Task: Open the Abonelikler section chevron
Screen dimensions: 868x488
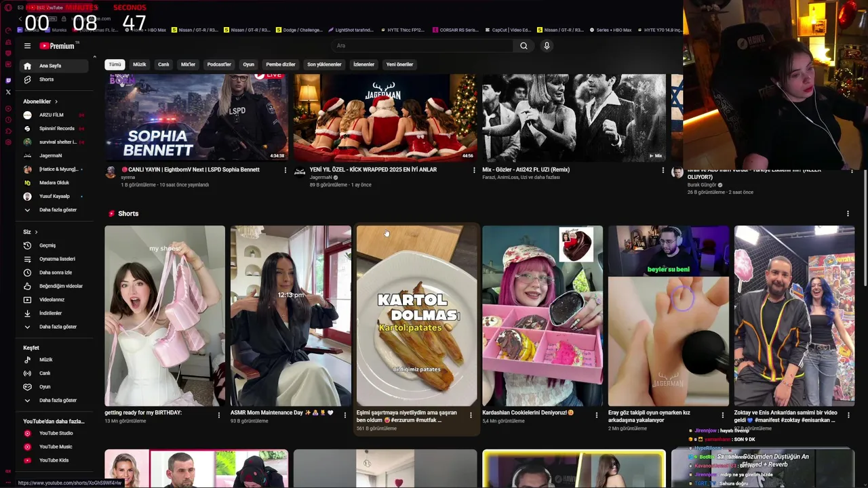Action: [x=56, y=102]
